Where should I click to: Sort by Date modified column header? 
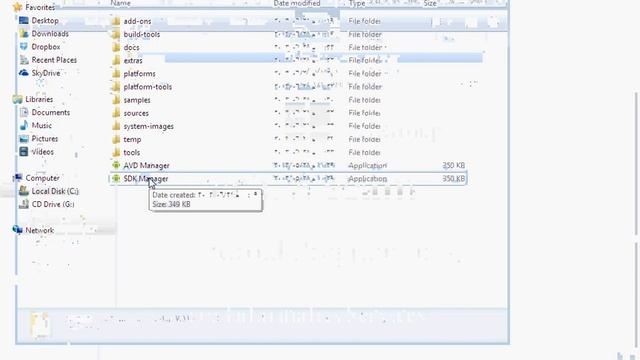pos(297,3)
